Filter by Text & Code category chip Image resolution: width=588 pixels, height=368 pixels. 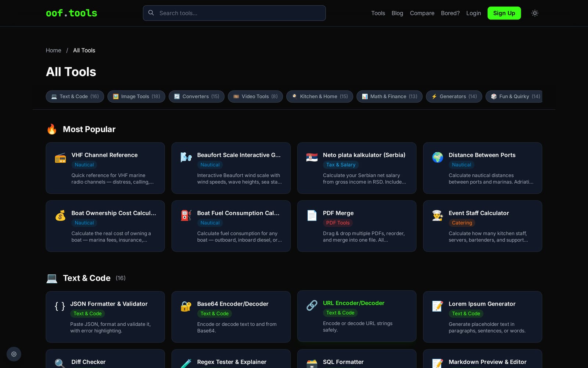(75, 96)
